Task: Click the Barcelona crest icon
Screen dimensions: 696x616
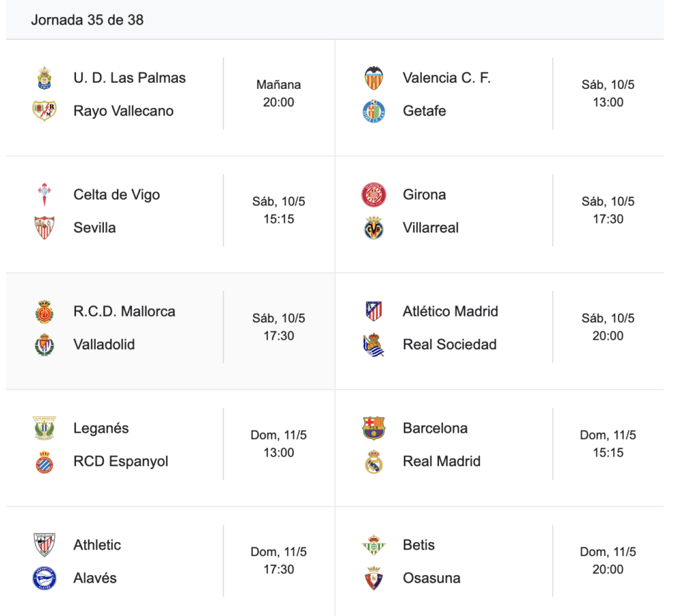Action: coord(374,428)
